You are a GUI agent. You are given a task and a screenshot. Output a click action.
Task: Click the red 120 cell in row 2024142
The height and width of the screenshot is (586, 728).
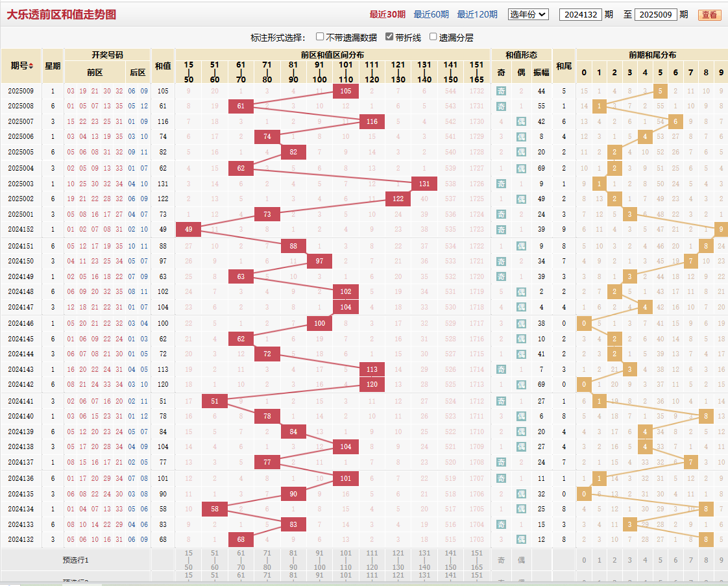pyautogui.click(x=372, y=384)
